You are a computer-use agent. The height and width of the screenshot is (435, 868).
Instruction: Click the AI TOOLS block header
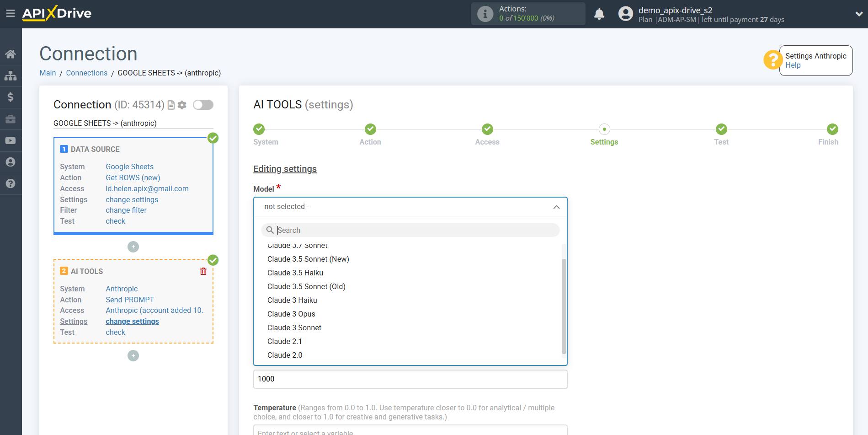click(x=87, y=271)
